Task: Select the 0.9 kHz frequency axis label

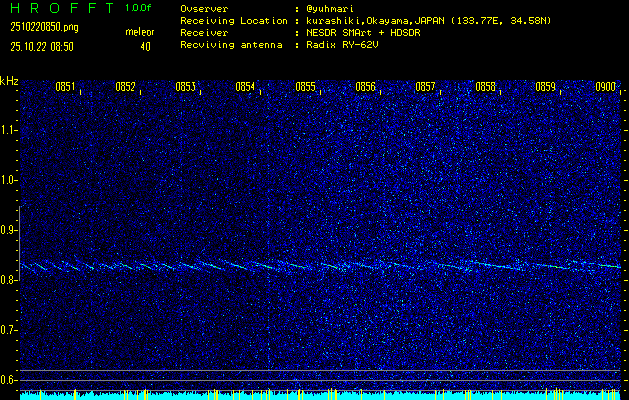Action: (10, 230)
